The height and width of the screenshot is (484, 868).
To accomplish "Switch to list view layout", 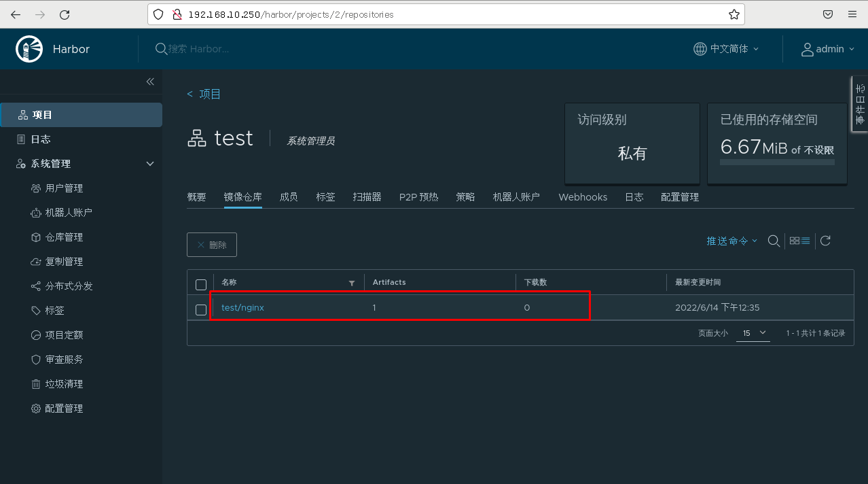I will (806, 241).
